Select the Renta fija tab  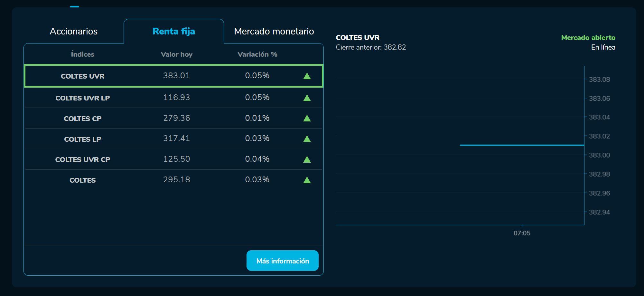173,31
